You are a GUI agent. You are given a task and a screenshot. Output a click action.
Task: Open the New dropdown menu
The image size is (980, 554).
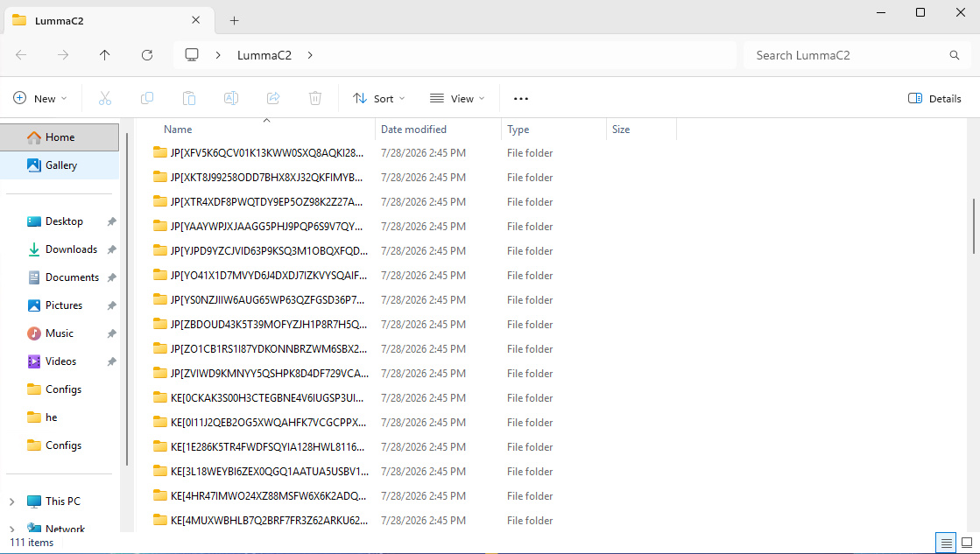tap(40, 99)
